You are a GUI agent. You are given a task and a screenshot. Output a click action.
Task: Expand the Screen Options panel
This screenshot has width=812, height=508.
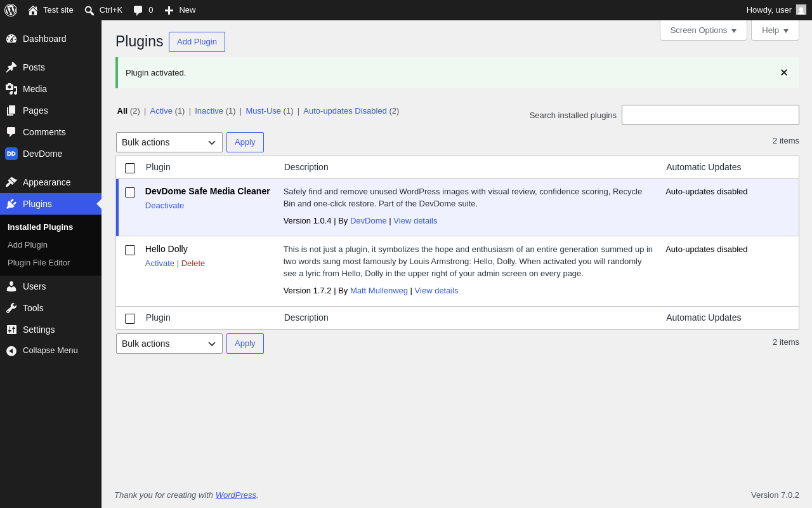[x=704, y=30]
